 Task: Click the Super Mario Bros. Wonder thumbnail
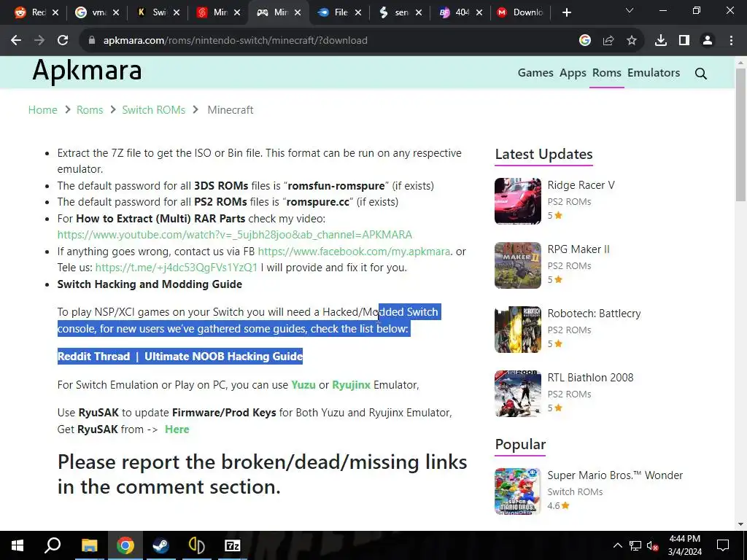tap(518, 491)
